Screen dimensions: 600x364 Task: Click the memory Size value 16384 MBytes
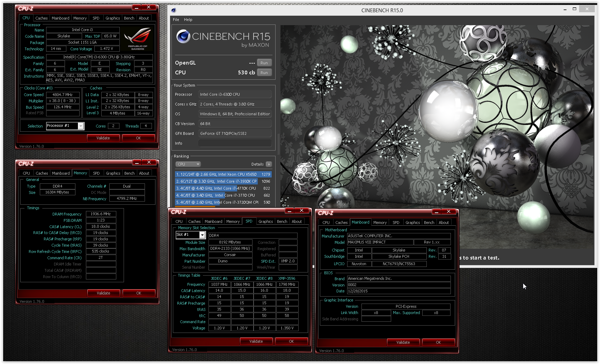click(x=57, y=192)
